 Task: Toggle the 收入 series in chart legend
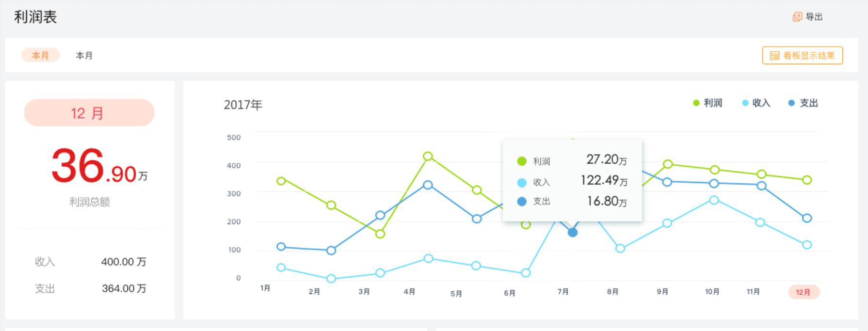click(756, 103)
